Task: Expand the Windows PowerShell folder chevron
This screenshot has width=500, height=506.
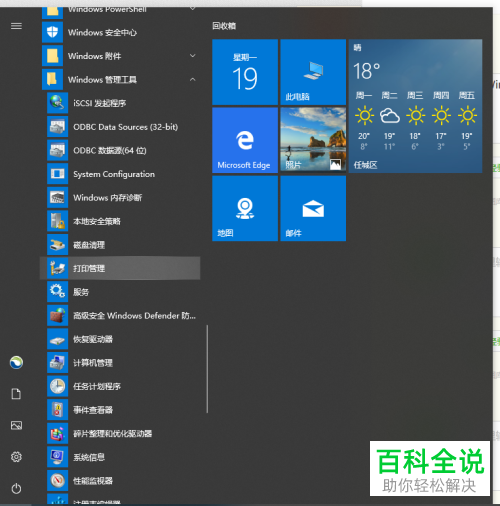Action: 193,9
